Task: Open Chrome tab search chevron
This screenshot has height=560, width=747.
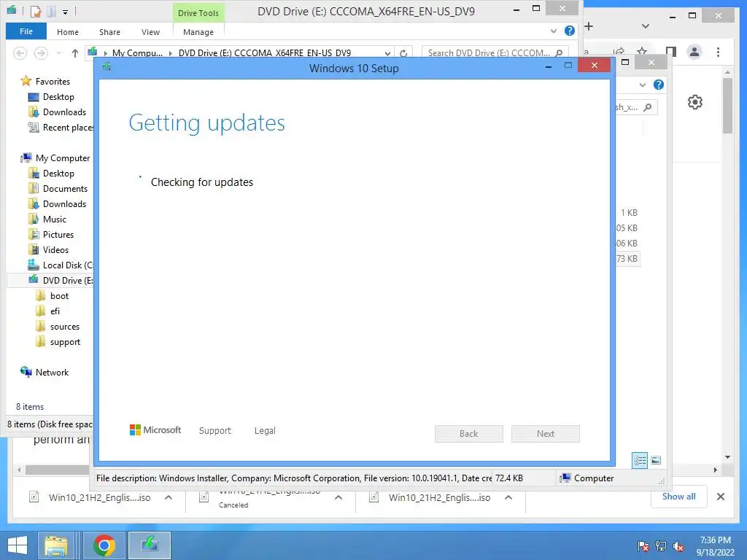Action: (x=646, y=26)
